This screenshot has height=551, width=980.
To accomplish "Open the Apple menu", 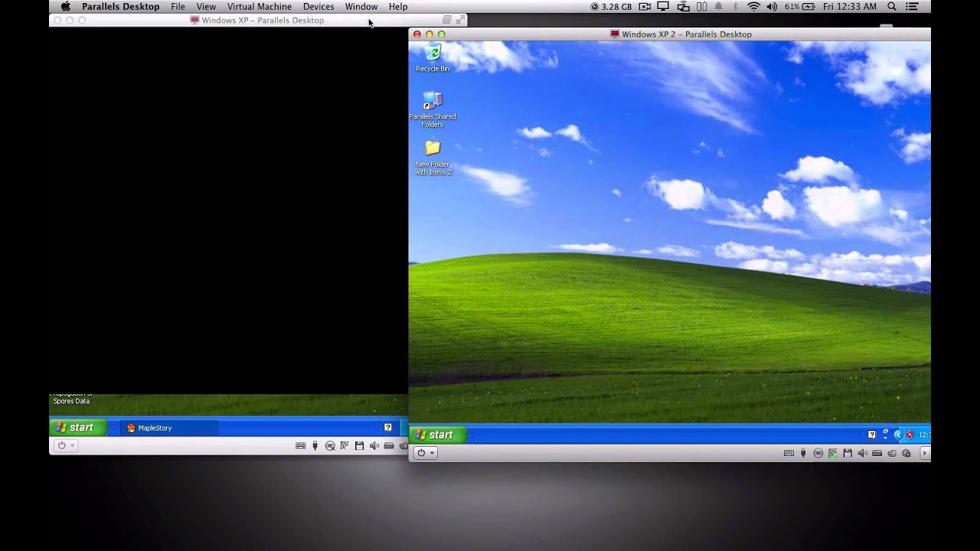I will click(x=66, y=6).
